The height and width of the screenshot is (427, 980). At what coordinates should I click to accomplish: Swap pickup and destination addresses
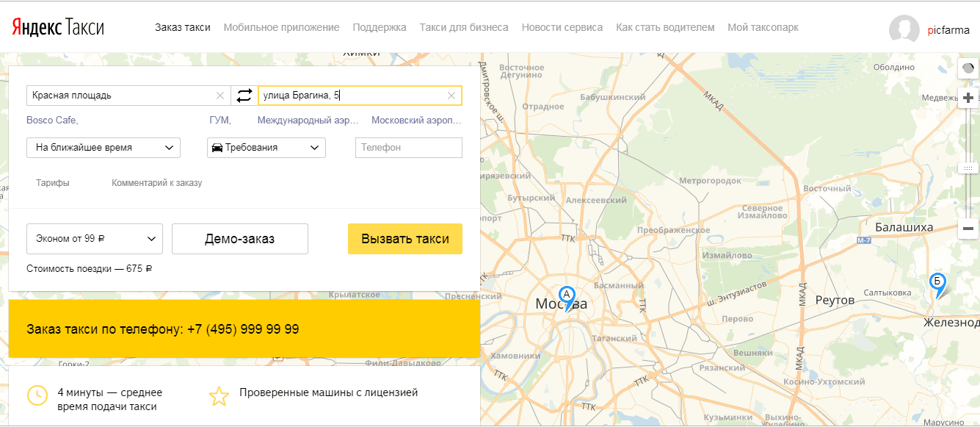(x=244, y=96)
